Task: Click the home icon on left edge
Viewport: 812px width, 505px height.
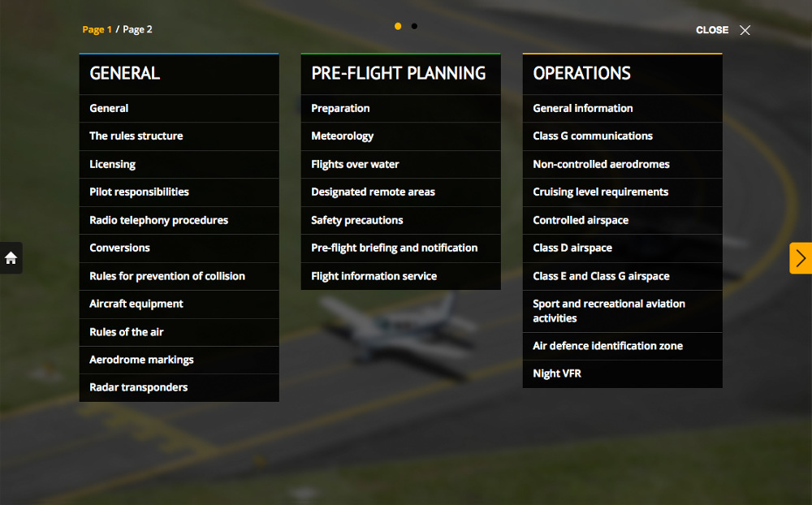Action: pyautogui.click(x=11, y=258)
